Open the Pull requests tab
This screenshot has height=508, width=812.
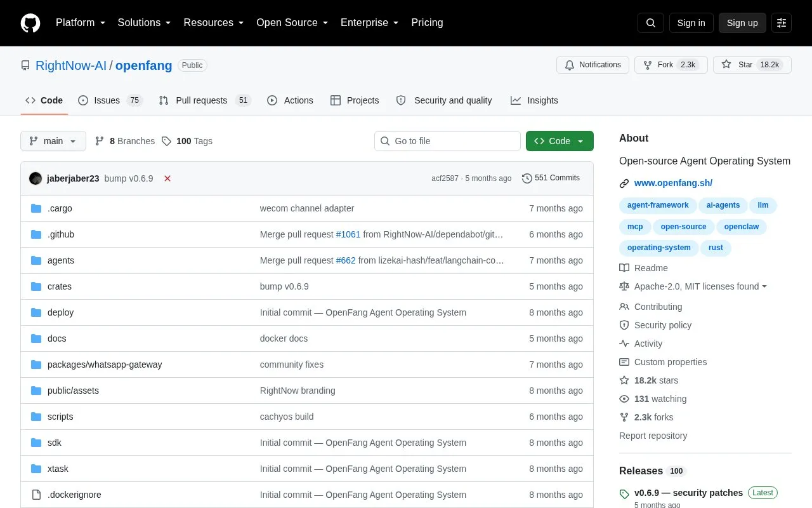click(205, 100)
